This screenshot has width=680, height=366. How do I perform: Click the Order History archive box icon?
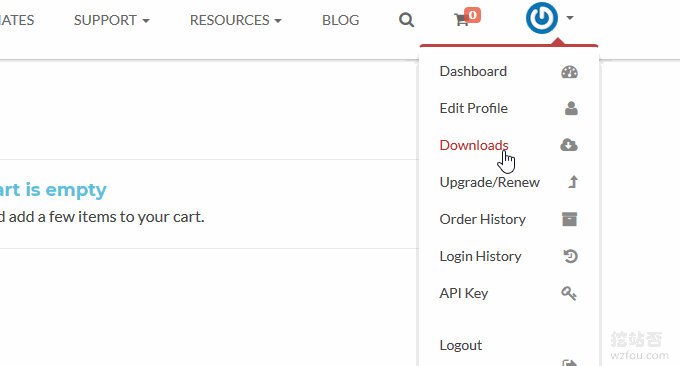click(569, 219)
